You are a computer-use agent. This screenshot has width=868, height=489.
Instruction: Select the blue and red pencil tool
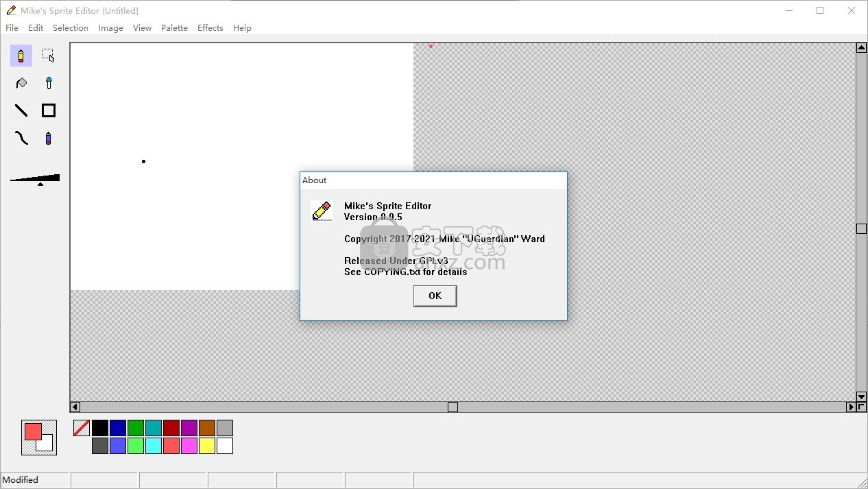pyautogui.click(x=48, y=138)
